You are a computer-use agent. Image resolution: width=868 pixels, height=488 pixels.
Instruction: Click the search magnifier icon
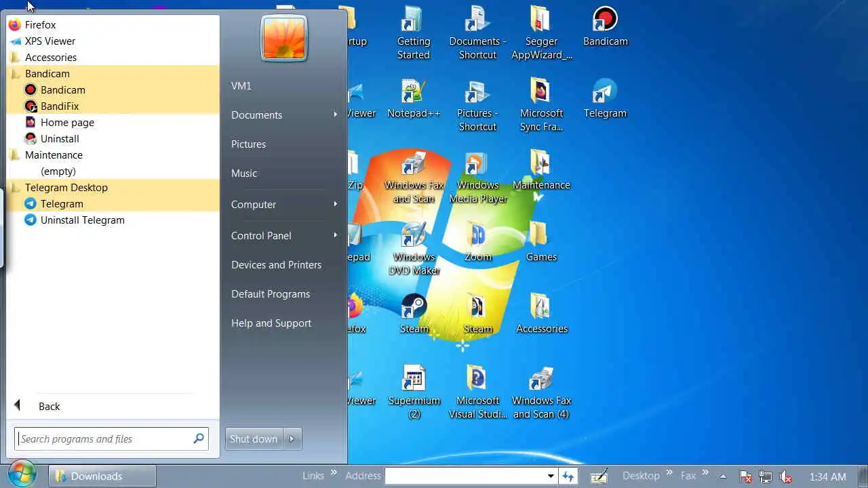199,439
